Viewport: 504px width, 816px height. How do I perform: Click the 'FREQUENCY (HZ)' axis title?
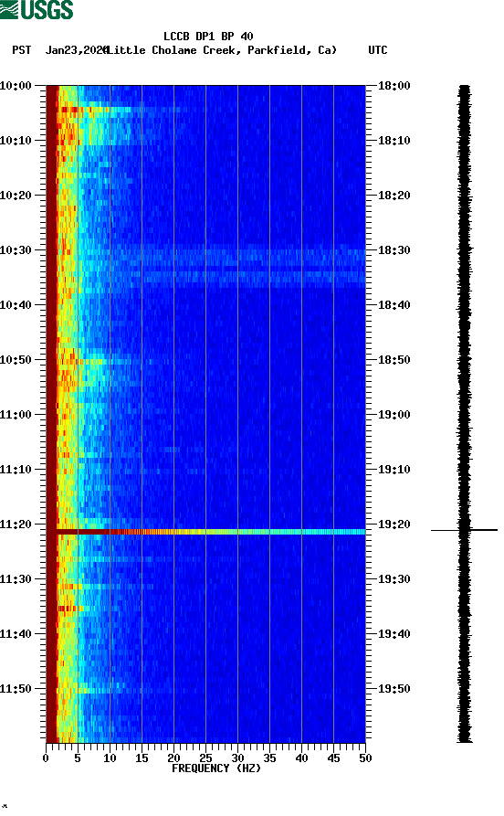click(x=216, y=768)
